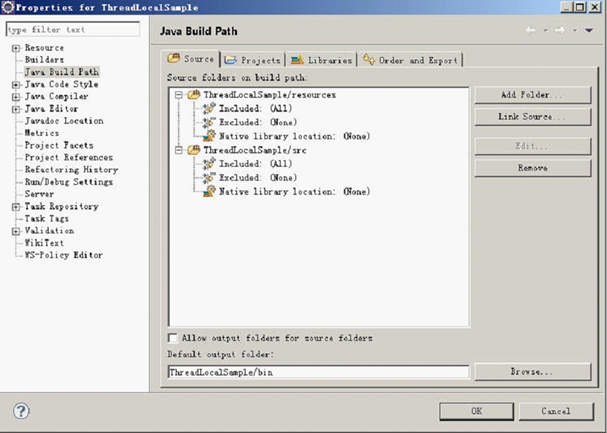
Task: Confirm with the OK button
Action: coord(477,411)
